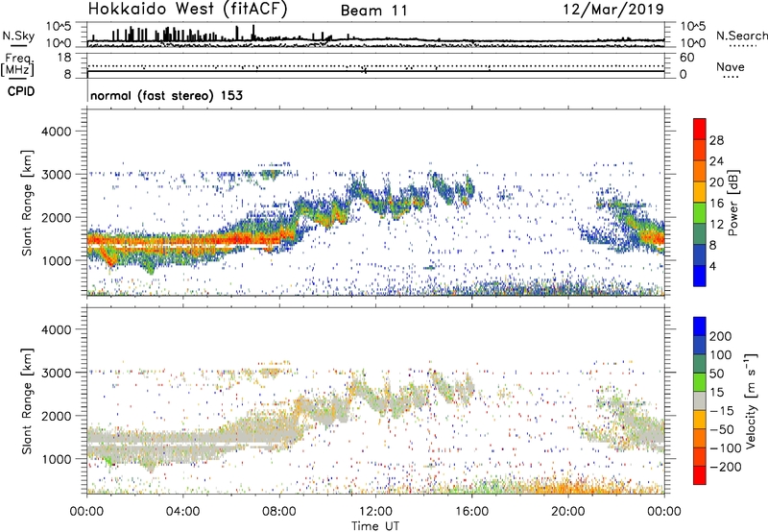Click the '28' tick on the power colorbar
The height and width of the screenshot is (532, 768).
(716, 140)
